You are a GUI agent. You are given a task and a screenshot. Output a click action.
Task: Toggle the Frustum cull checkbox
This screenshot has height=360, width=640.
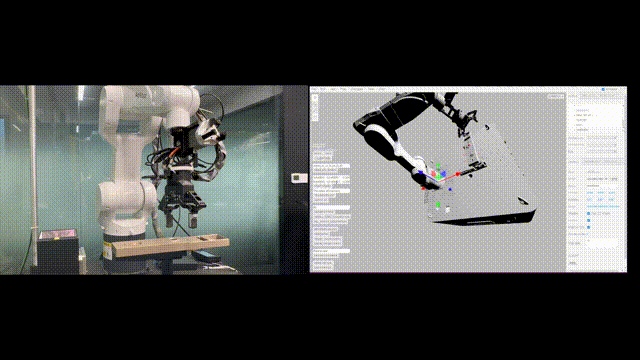point(589,227)
